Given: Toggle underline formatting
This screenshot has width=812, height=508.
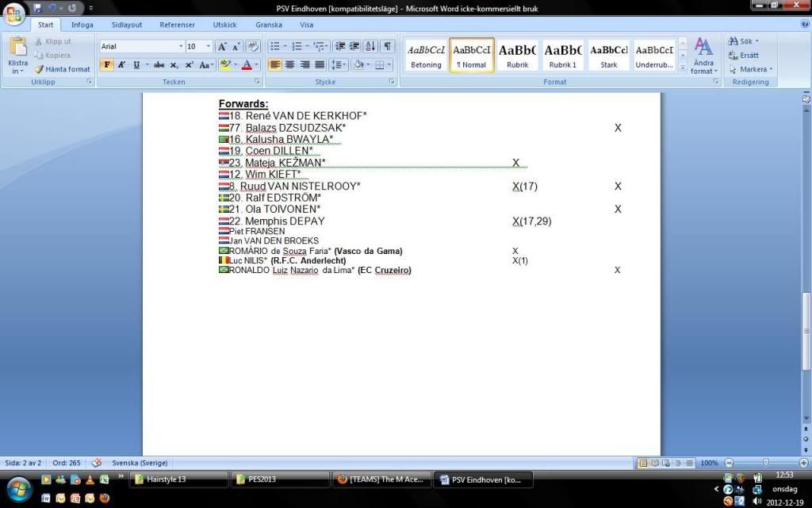Looking at the screenshot, I should point(136,65).
